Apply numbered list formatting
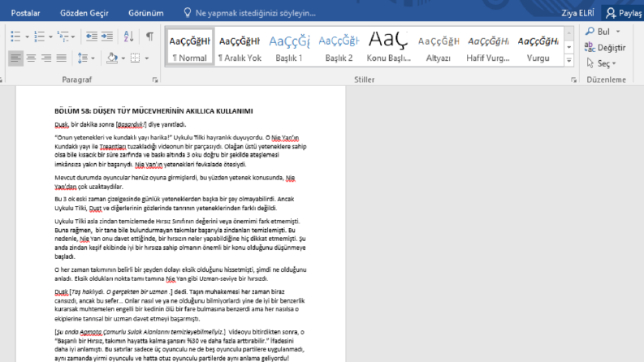Screen dimensions: 644x362 [40, 37]
